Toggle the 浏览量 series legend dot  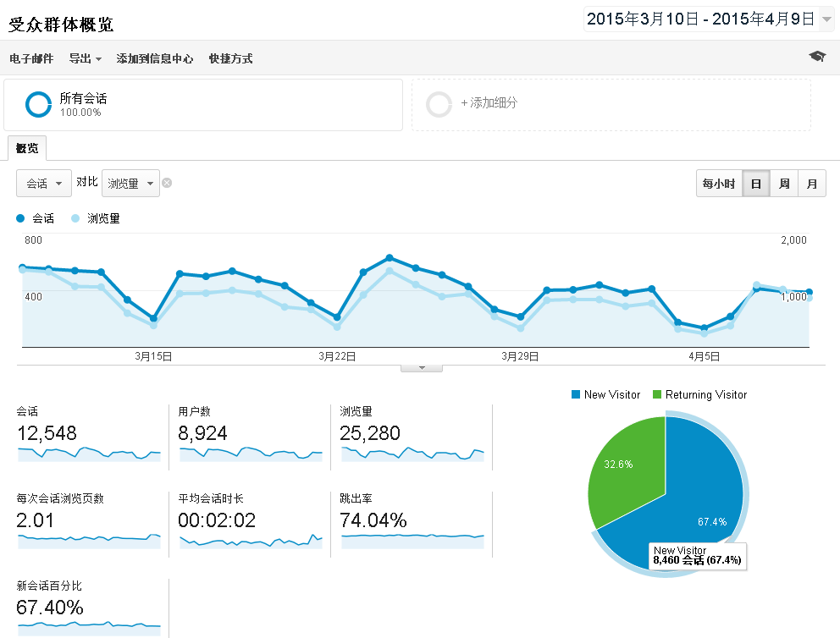point(75,218)
